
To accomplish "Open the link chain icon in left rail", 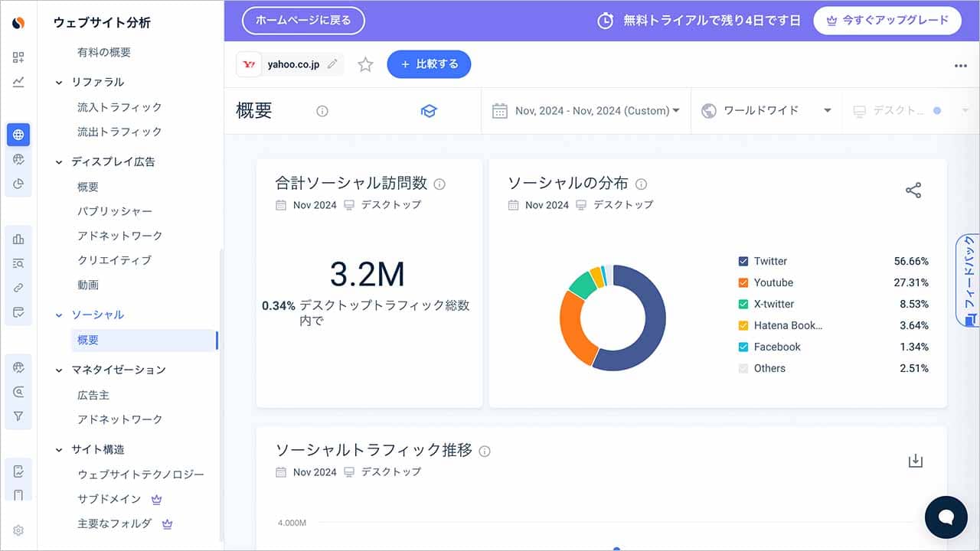I will tap(18, 288).
